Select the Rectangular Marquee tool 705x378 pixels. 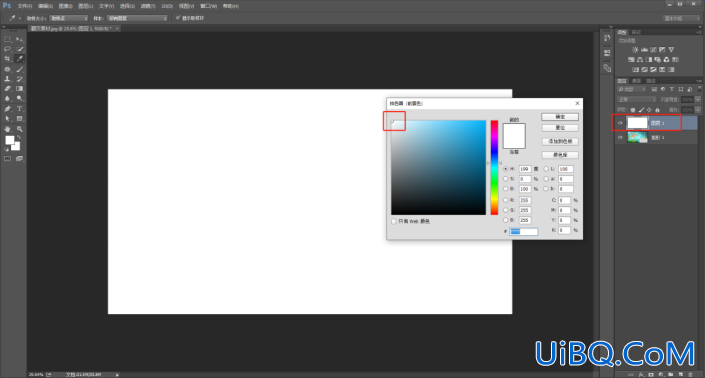8,39
